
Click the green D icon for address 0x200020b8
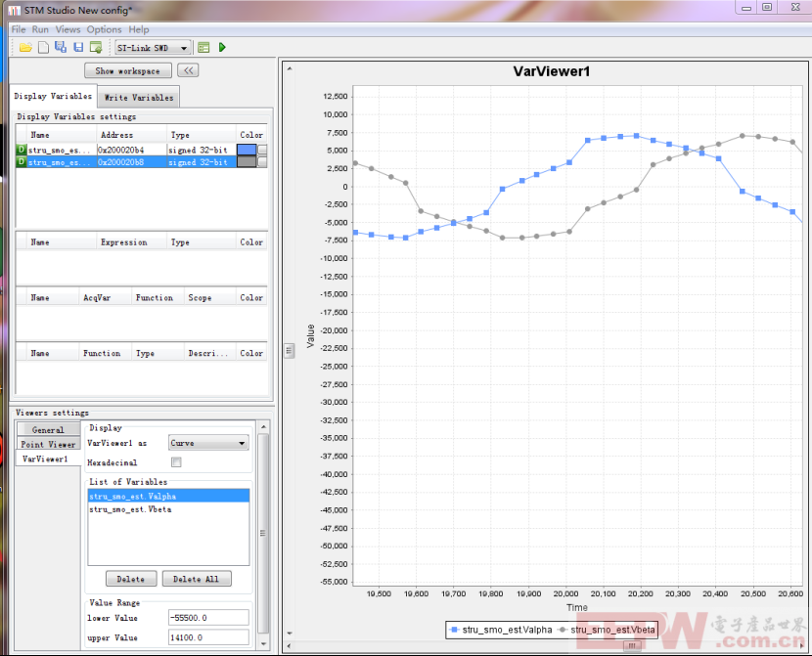(22, 162)
